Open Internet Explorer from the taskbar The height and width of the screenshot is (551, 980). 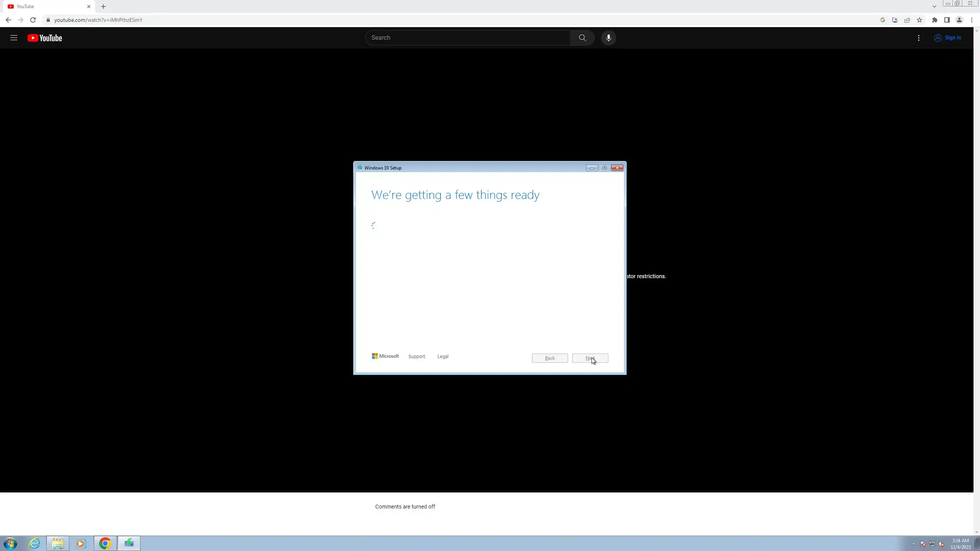34,543
